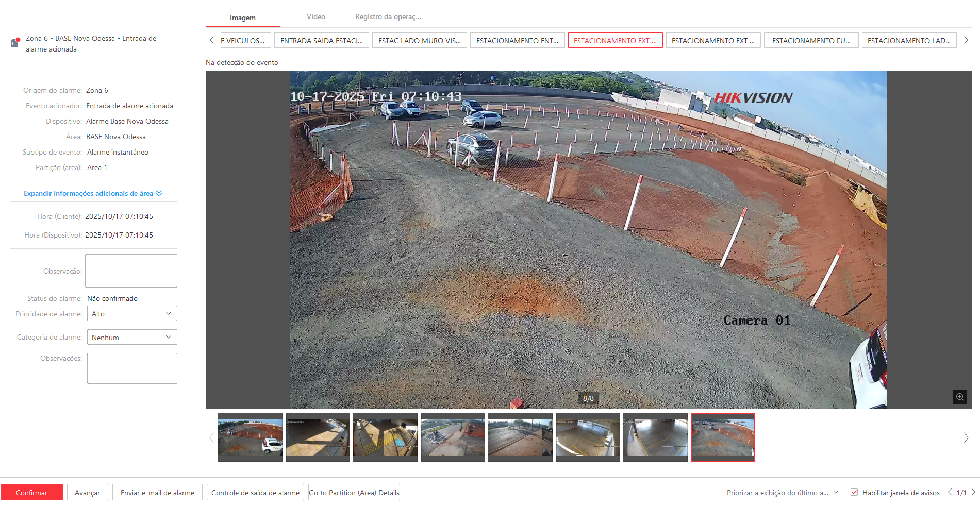Switch to the Vídeo tab
This screenshot has height=506, width=980.
click(x=315, y=17)
